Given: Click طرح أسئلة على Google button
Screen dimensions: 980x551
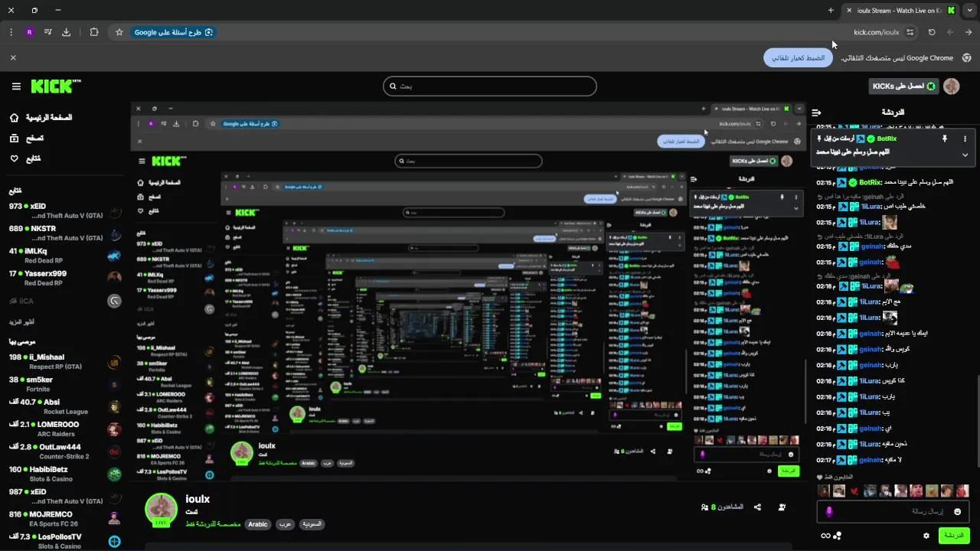Looking at the screenshot, I should [174, 32].
